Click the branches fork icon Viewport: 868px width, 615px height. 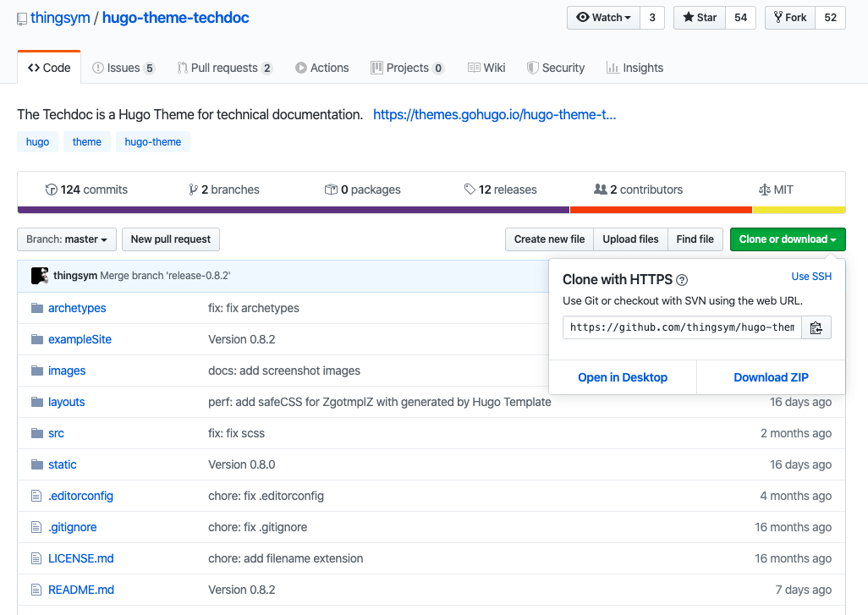tap(193, 189)
